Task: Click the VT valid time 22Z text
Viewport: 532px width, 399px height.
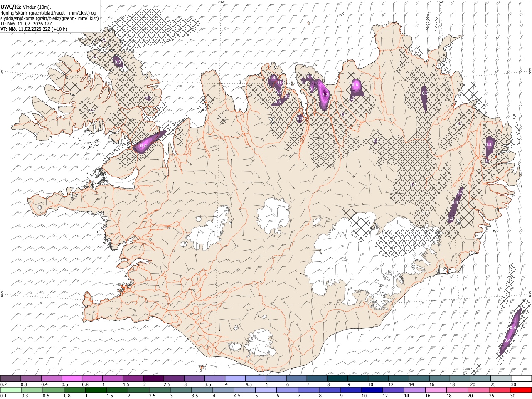Action: [25, 29]
